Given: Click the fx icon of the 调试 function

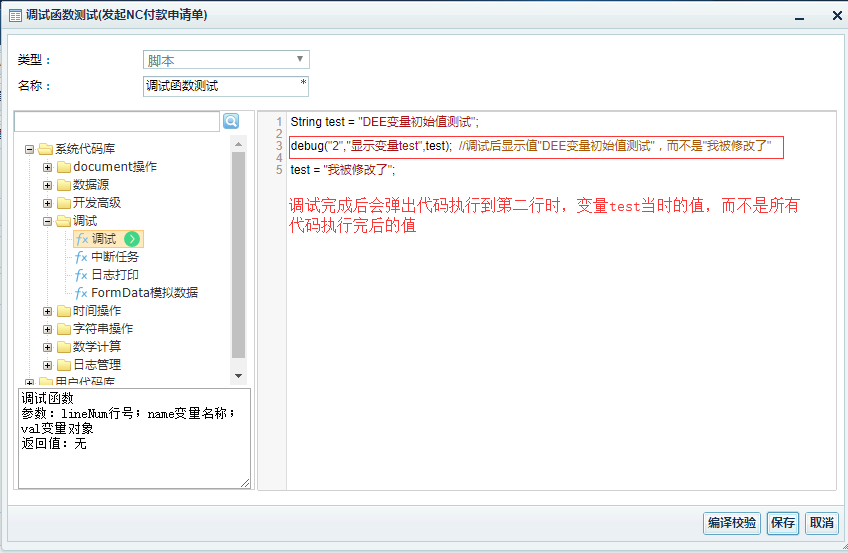Looking at the screenshot, I should tap(82, 239).
